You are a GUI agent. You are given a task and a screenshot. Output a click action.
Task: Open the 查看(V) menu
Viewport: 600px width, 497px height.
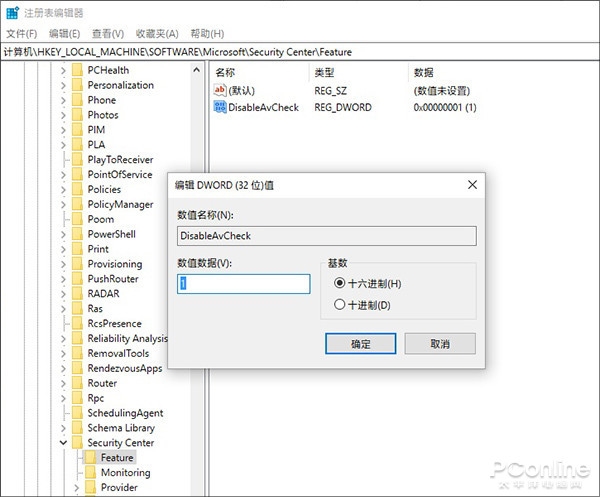(x=108, y=34)
